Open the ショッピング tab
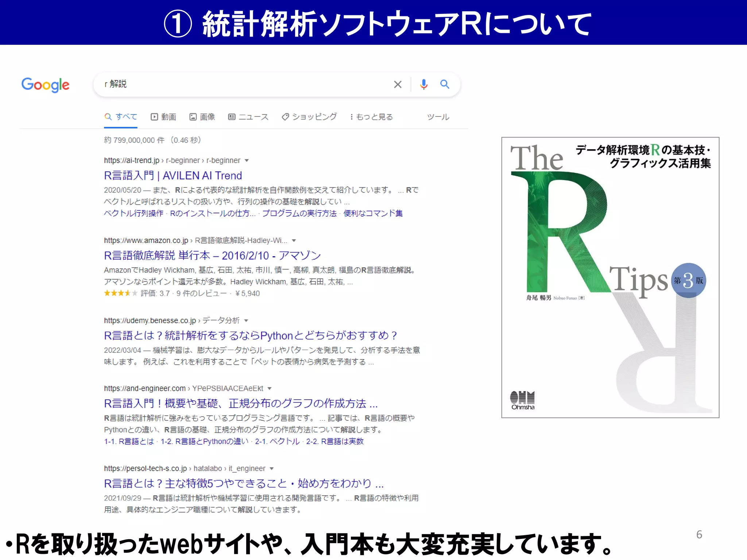The height and width of the screenshot is (560, 747). [x=309, y=117]
